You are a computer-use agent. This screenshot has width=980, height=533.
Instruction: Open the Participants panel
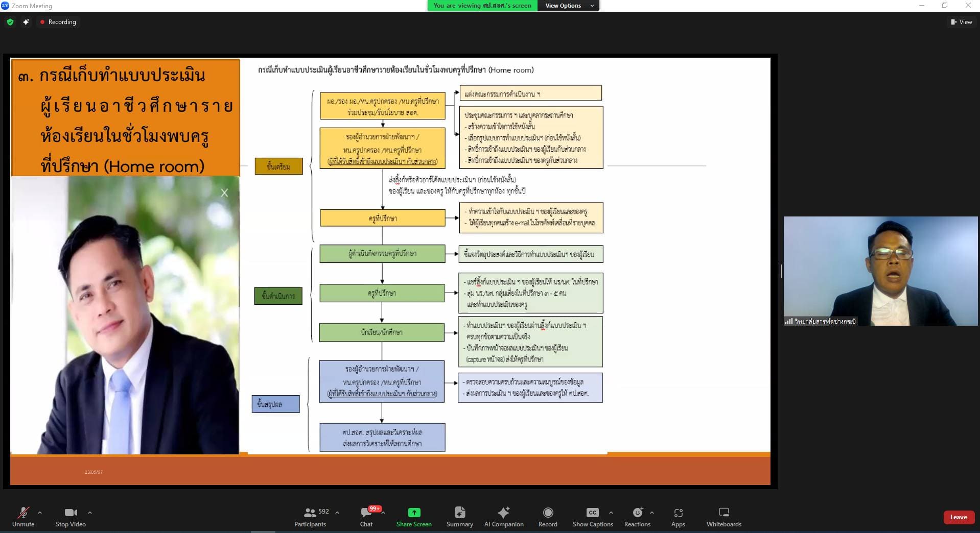[310, 516]
